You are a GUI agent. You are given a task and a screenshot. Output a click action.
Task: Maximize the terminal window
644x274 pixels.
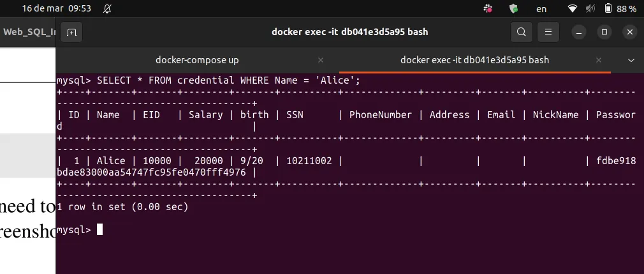click(604, 32)
